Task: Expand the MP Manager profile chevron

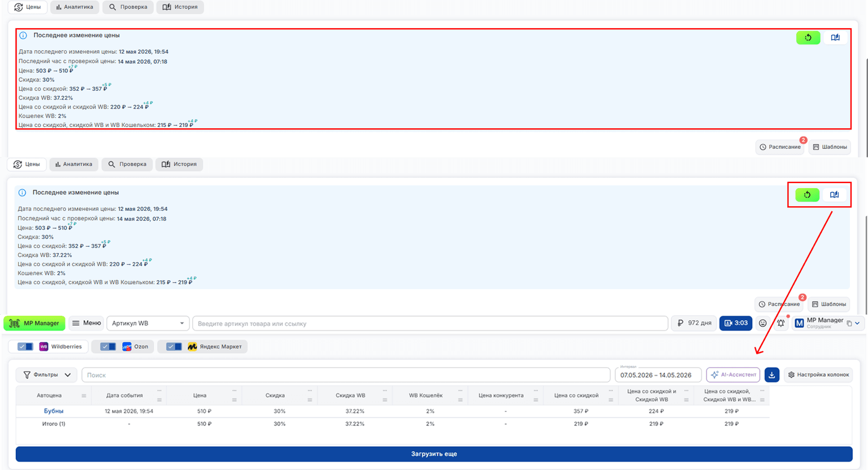Action: [857, 324]
